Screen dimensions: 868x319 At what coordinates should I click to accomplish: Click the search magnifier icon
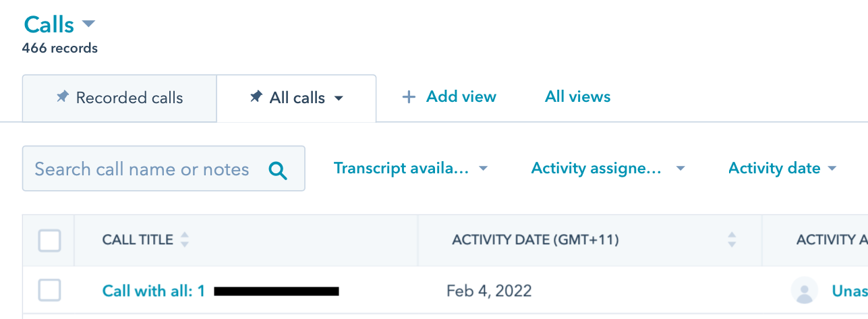coord(278,170)
